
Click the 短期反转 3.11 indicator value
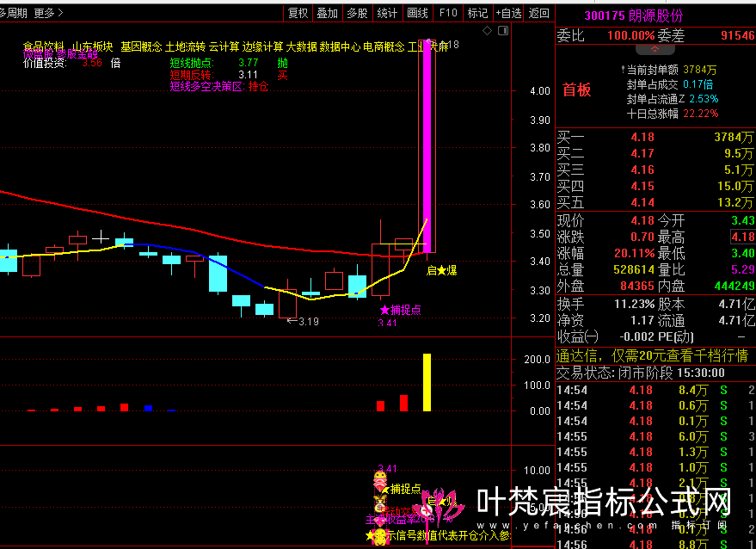[x=249, y=75]
